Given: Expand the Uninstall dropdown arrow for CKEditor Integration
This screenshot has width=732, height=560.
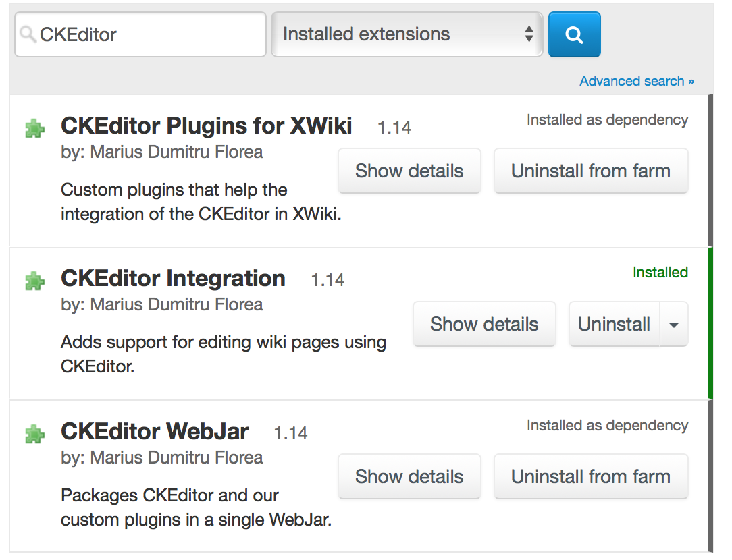Looking at the screenshot, I should [674, 325].
